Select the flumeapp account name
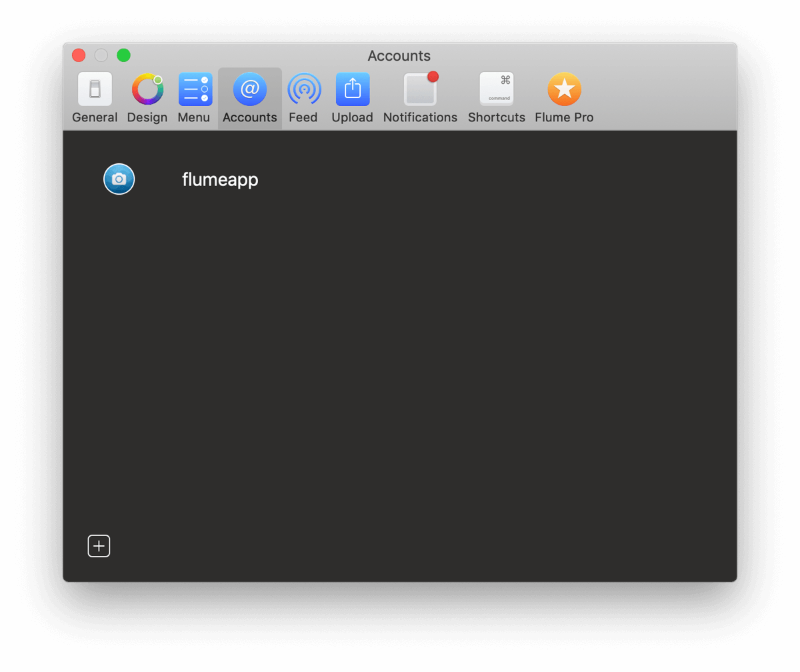The image size is (800, 672). tap(220, 179)
